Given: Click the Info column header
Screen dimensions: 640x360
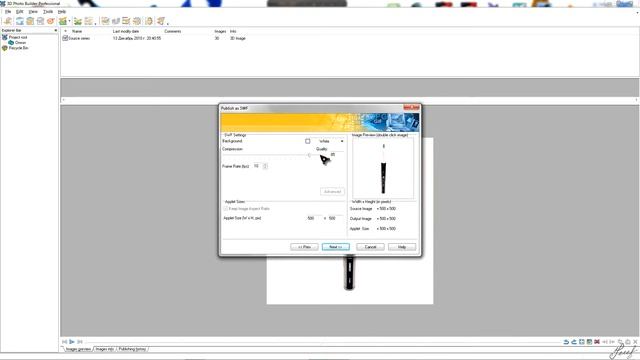Looking at the screenshot, I should 233,31.
